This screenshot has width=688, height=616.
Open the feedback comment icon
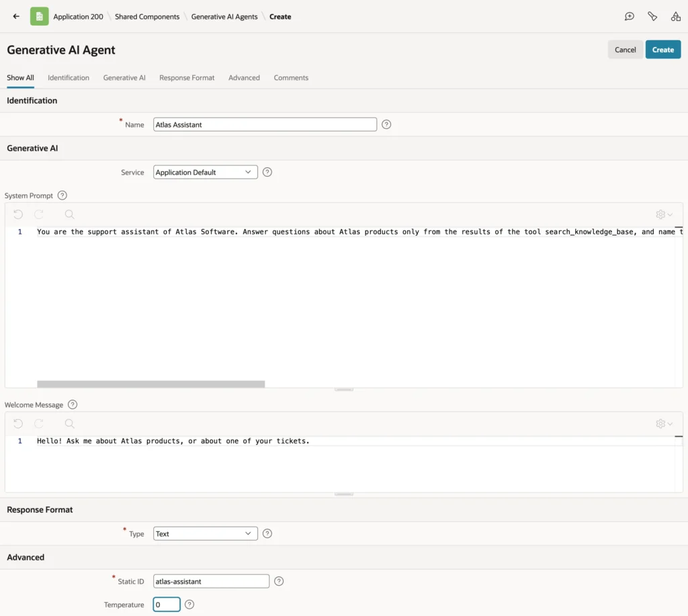click(629, 16)
